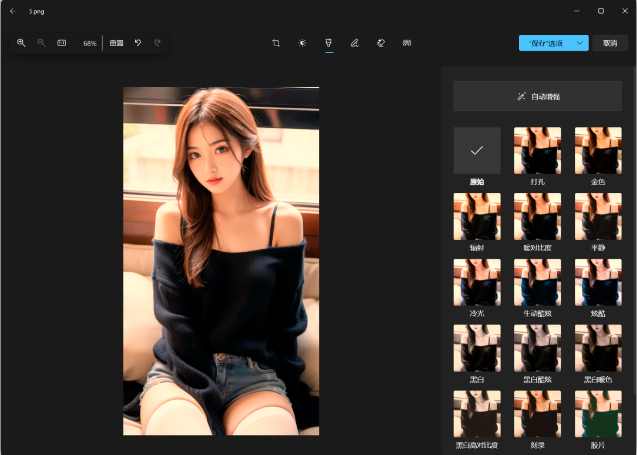The image size is (637, 455).
Task: Expand the save options dropdown arrow
Action: click(580, 43)
